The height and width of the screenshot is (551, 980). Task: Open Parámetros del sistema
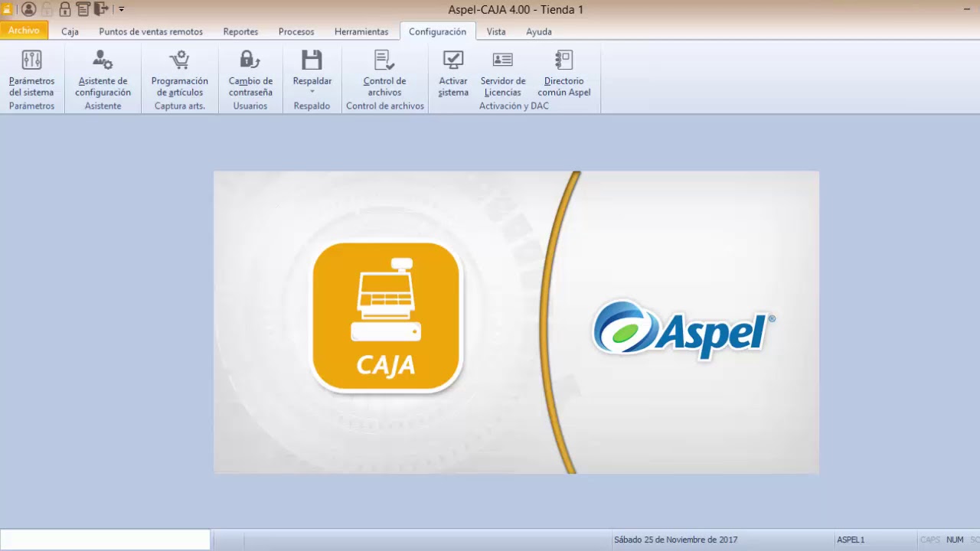tap(32, 73)
